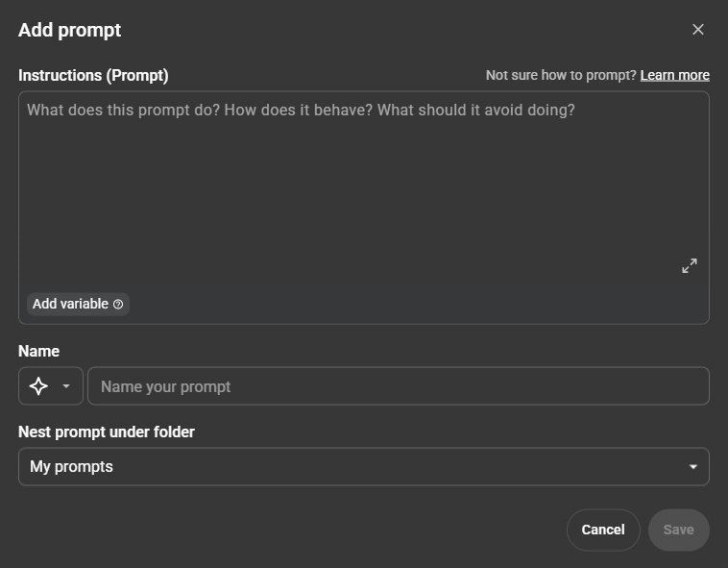Click the Cancel button
Viewport: 728px width, 568px height.
[603, 530]
